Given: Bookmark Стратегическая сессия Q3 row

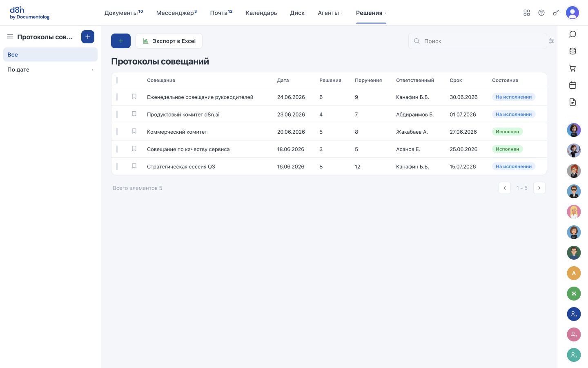Looking at the screenshot, I should pos(134,166).
